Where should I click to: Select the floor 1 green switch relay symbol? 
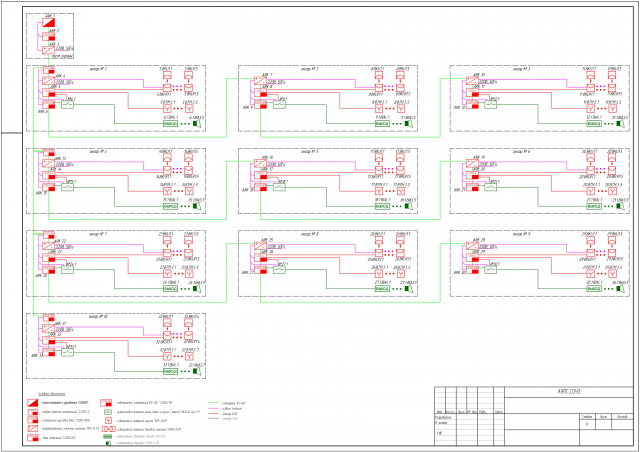coord(67,105)
